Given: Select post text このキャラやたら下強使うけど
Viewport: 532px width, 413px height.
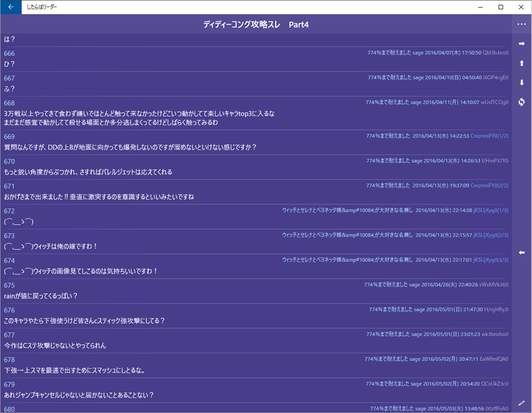Looking at the screenshot, I should [84, 321].
